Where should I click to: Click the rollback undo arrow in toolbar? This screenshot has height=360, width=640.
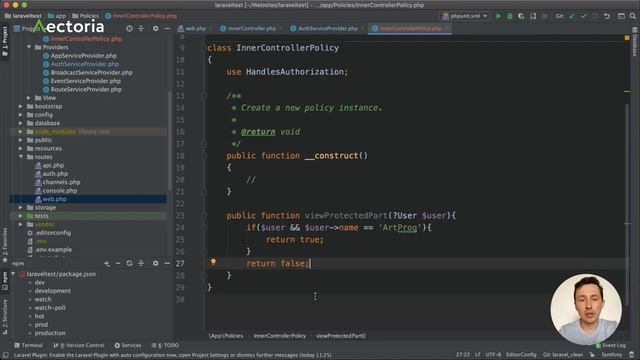[x=607, y=16]
